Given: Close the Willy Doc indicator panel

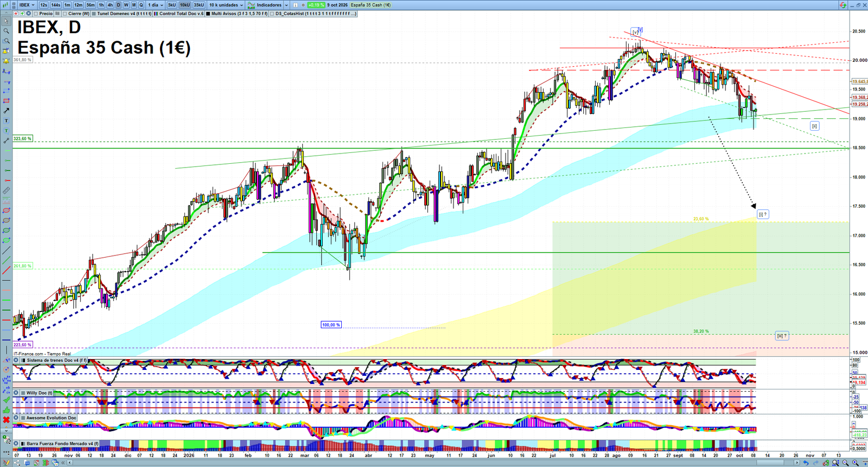Looking at the screenshot, I should [x=16, y=393].
